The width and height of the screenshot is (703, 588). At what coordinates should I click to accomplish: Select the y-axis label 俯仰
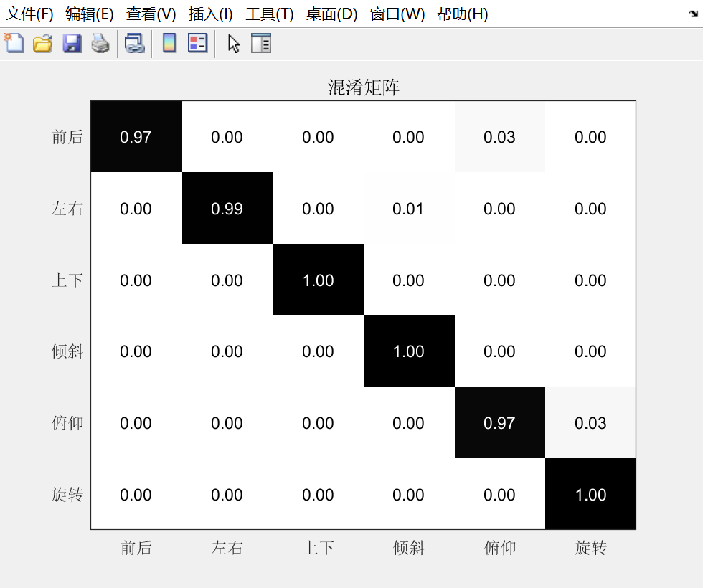click(x=67, y=422)
